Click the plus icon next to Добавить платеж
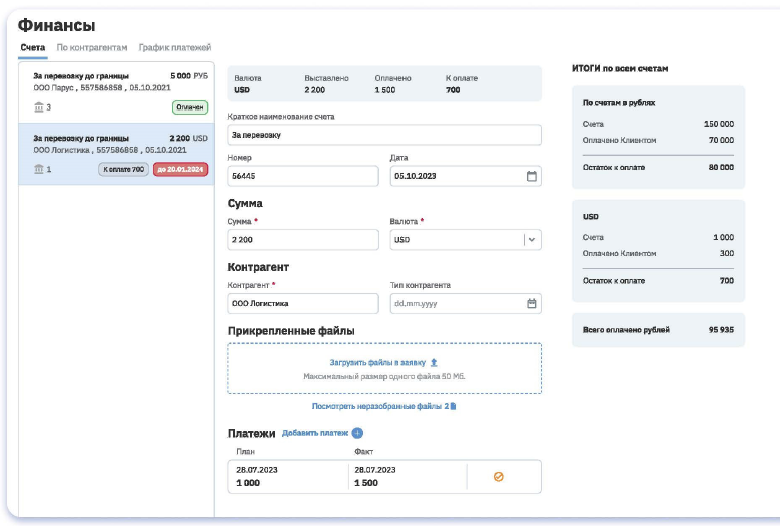The width and height of the screenshot is (780, 526). 357,433
